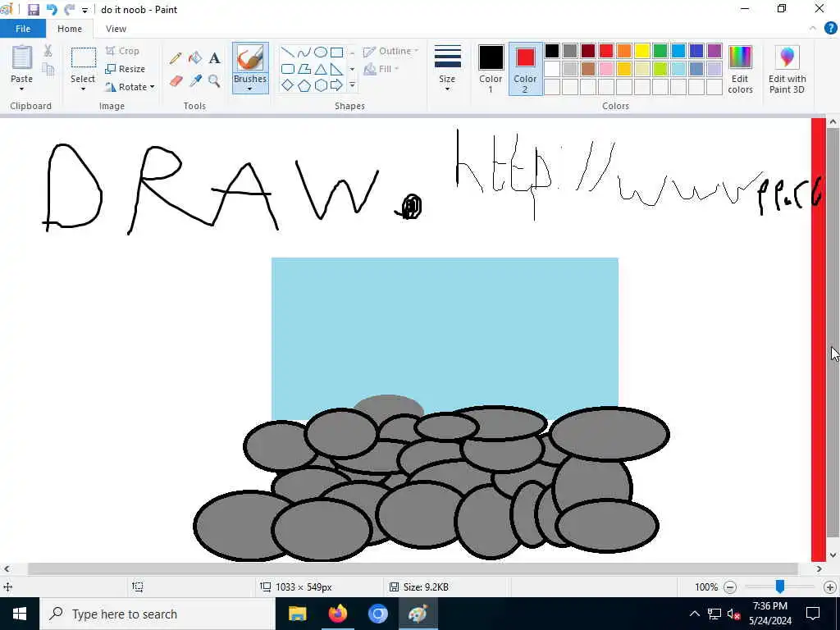This screenshot has height=630, width=840.
Task: Select the Eraser tool
Action: (176, 81)
